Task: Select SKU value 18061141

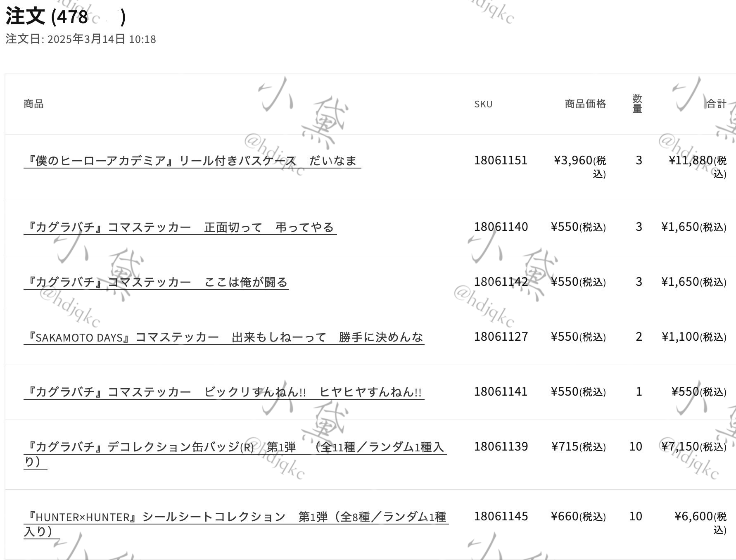Action: click(501, 392)
